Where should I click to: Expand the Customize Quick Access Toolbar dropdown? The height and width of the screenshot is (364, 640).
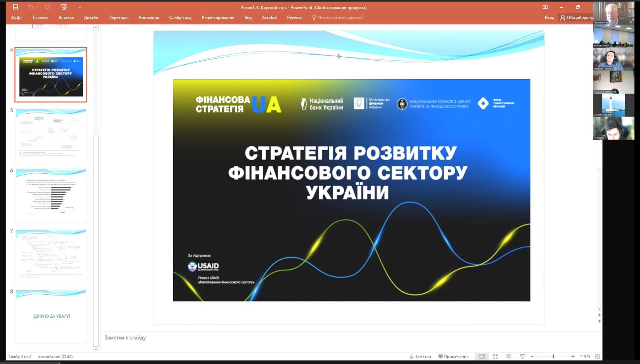[x=80, y=7]
